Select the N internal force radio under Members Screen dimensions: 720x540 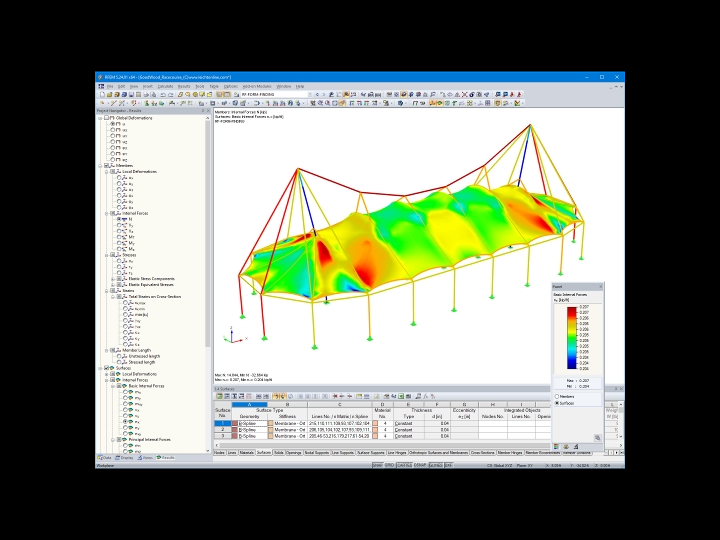pyautogui.click(x=118, y=219)
